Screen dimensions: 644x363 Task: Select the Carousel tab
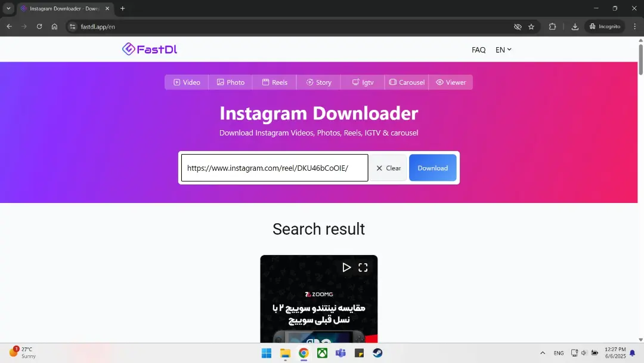(x=407, y=82)
